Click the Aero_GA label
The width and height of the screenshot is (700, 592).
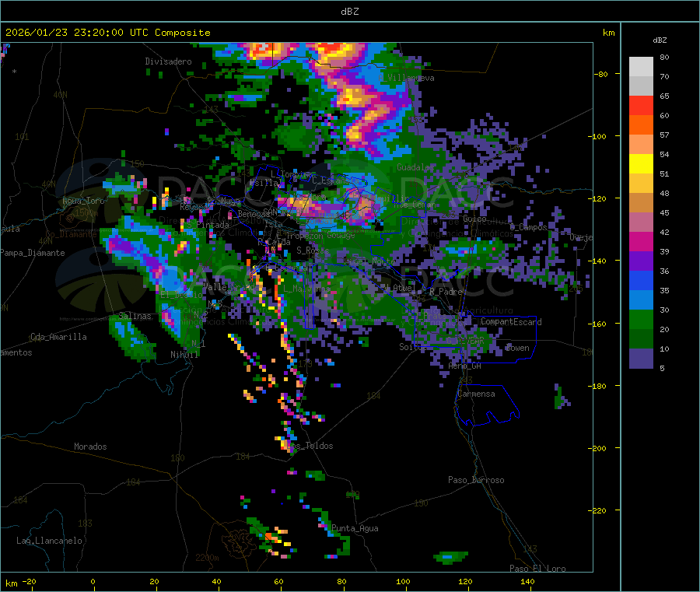(x=465, y=366)
